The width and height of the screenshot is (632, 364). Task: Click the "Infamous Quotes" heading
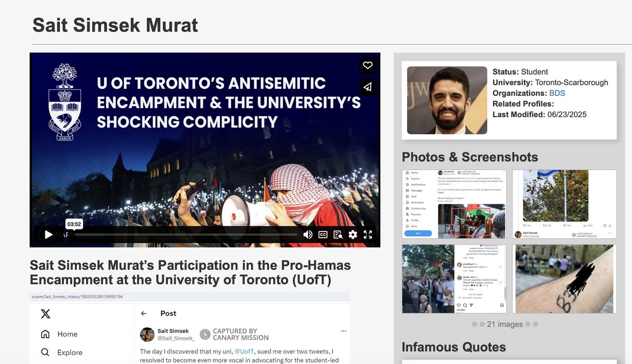pyautogui.click(x=454, y=347)
